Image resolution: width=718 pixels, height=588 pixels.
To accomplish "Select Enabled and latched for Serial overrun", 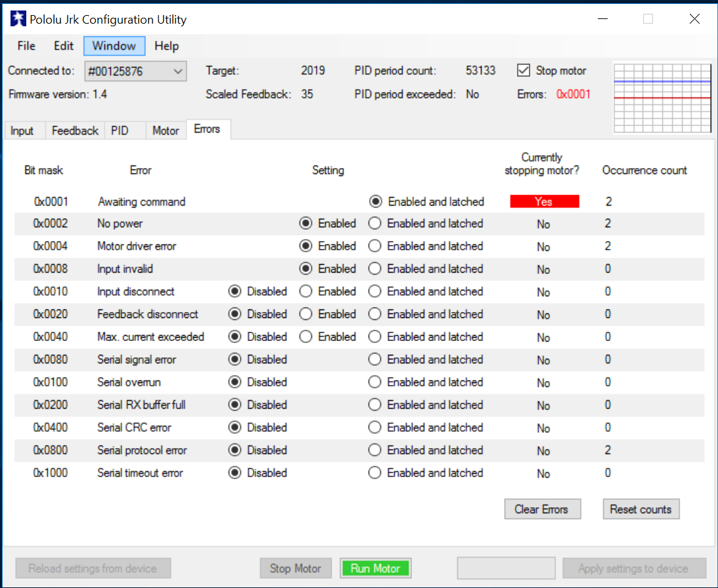I will [426, 382].
